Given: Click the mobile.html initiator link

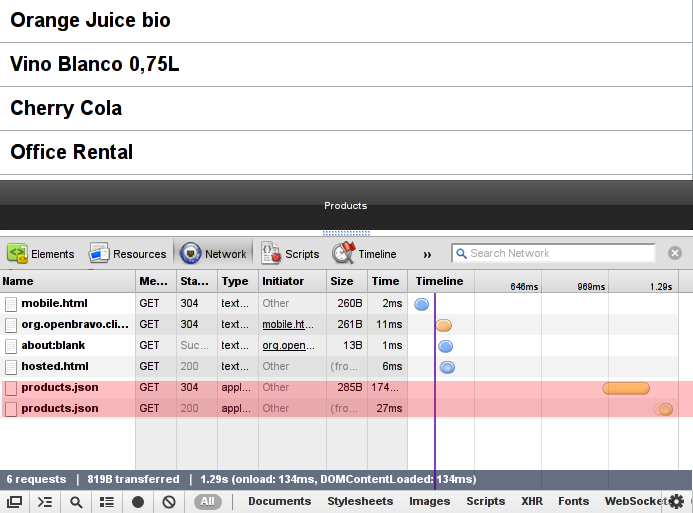Looking at the screenshot, I should click(284, 324).
